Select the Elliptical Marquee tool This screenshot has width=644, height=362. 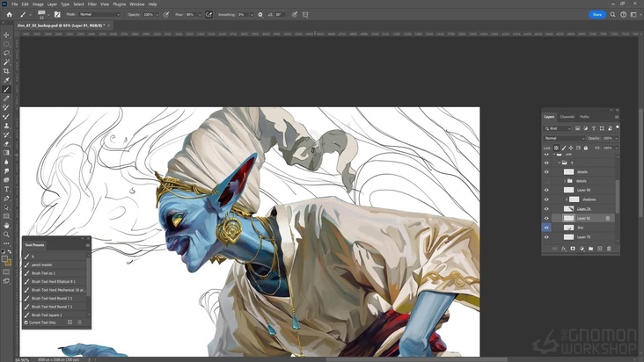(x=6, y=44)
